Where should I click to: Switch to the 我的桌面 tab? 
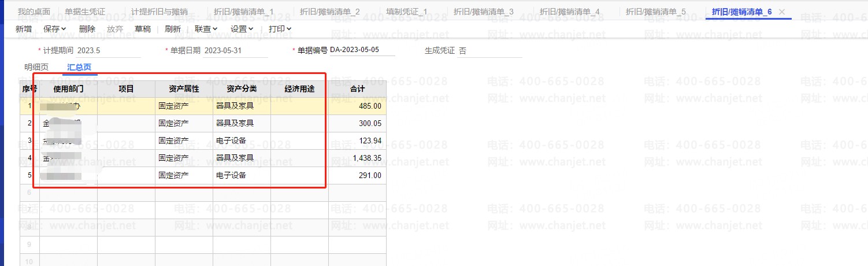pyautogui.click(x=34, y=12)
